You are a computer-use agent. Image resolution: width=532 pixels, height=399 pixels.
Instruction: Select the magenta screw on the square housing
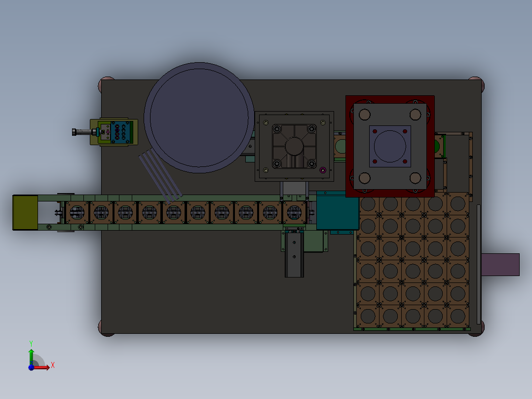[x=323, y=170]
